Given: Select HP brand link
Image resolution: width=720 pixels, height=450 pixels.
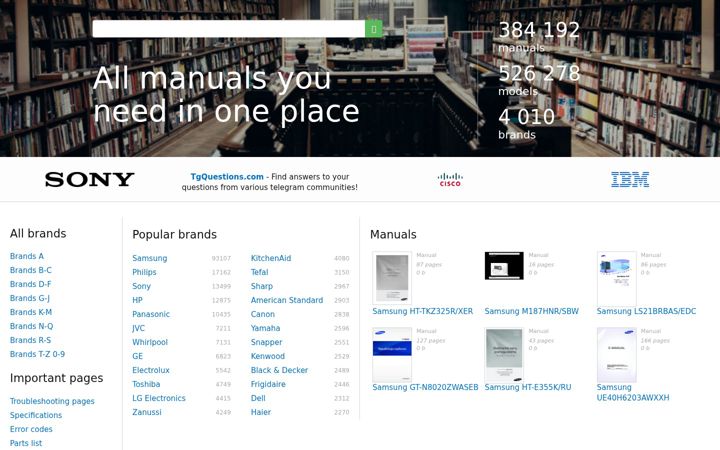Looking at the screenshot, I should (137, 300).
